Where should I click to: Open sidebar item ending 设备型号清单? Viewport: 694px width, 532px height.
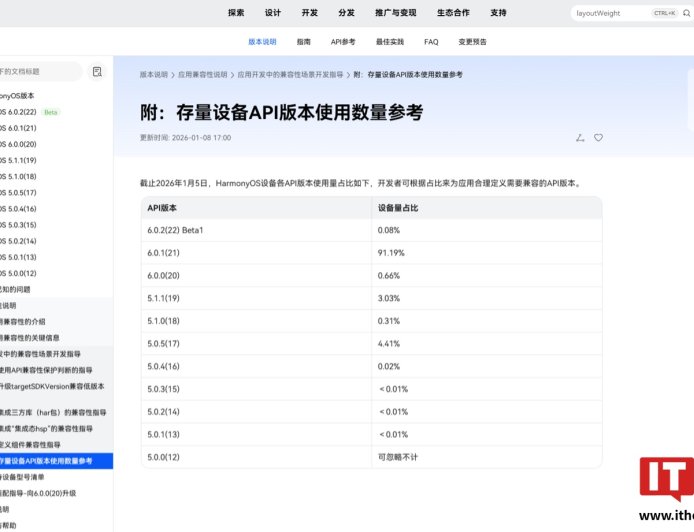tap(22, 477)
